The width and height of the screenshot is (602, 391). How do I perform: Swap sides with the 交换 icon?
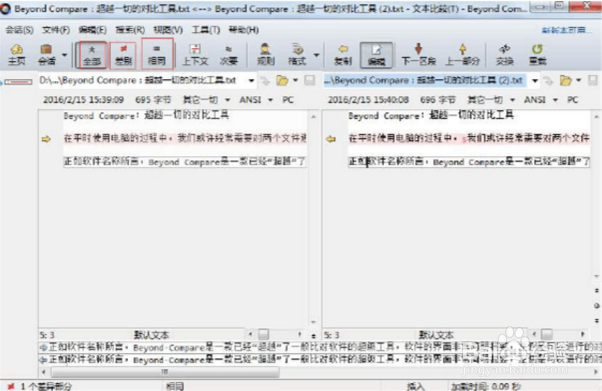(504, 55)
